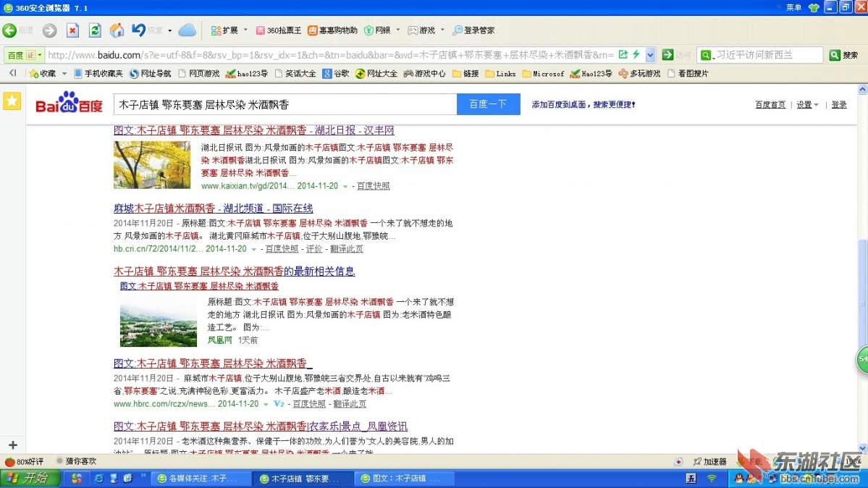Viewport: 868px width, 488px height.
Task: Click the 评价 link on hb.cri.cn result
Action: [314, 249]
